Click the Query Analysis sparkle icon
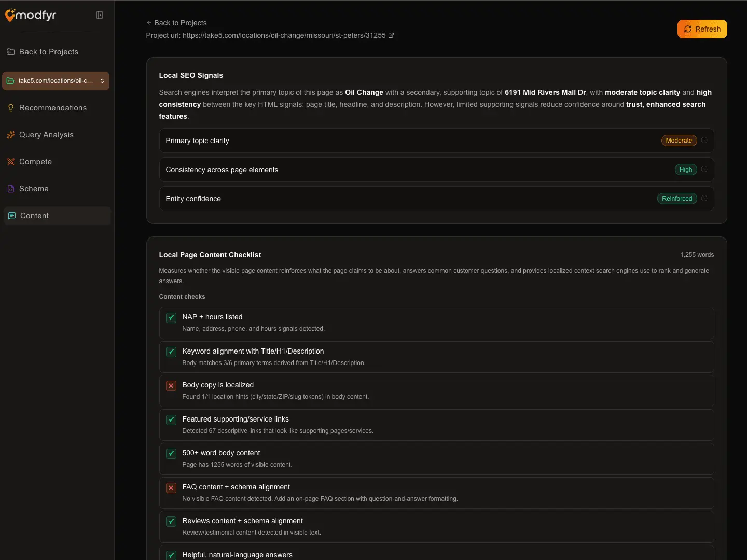747x560 pixels. click(11, 135)
